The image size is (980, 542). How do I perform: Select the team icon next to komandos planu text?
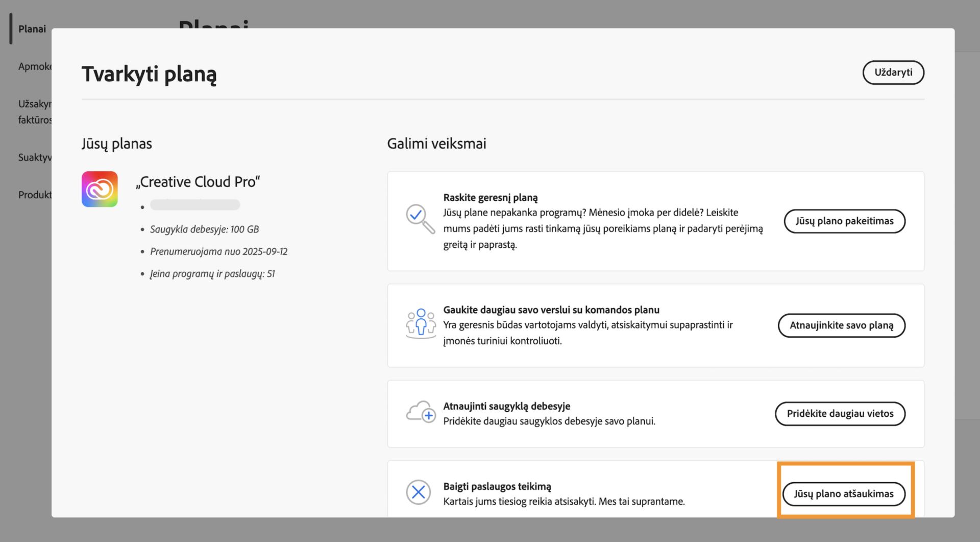click(x=420, y=323)
